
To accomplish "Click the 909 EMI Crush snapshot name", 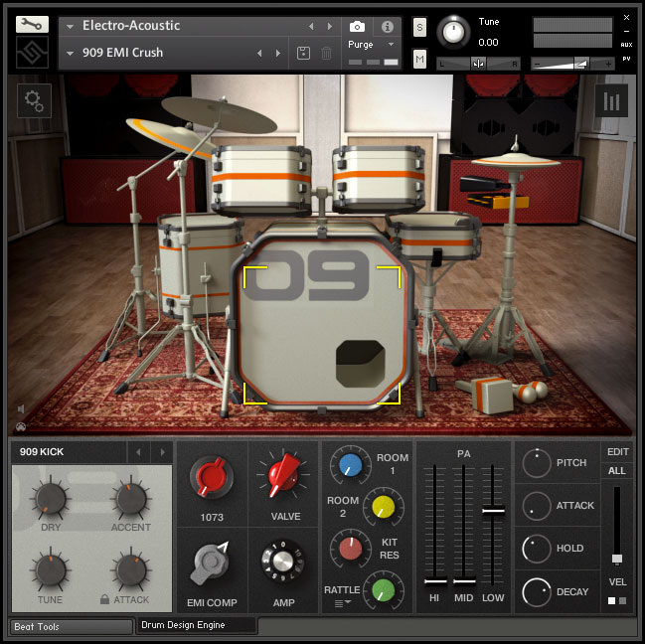I will click(122, 53).
